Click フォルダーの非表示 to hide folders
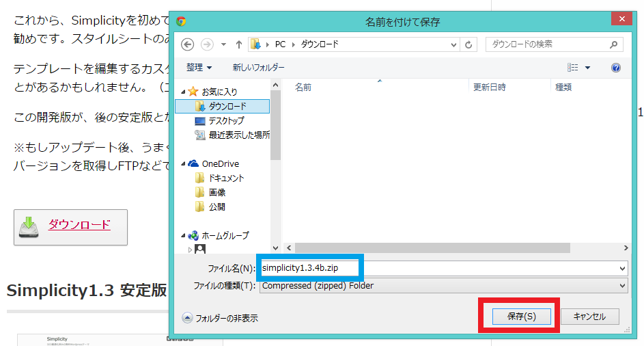Viewport: 644px width, 346px height. click(x=220, y=318)
